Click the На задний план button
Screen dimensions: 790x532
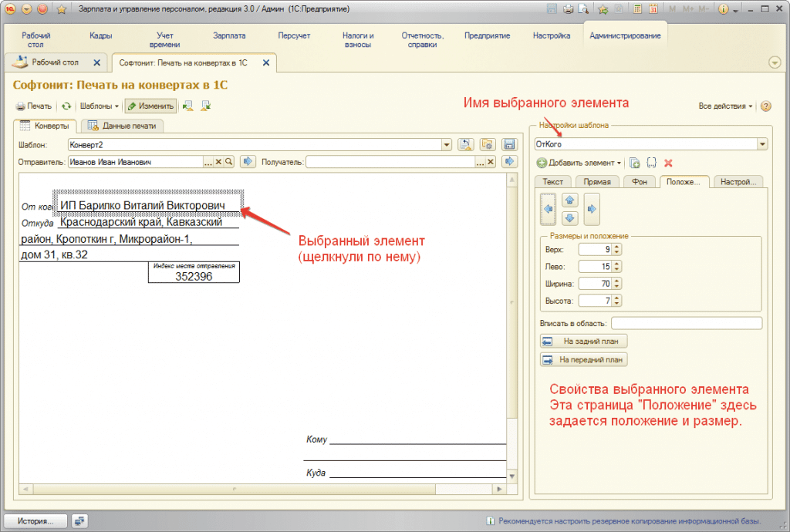(583, 342)
